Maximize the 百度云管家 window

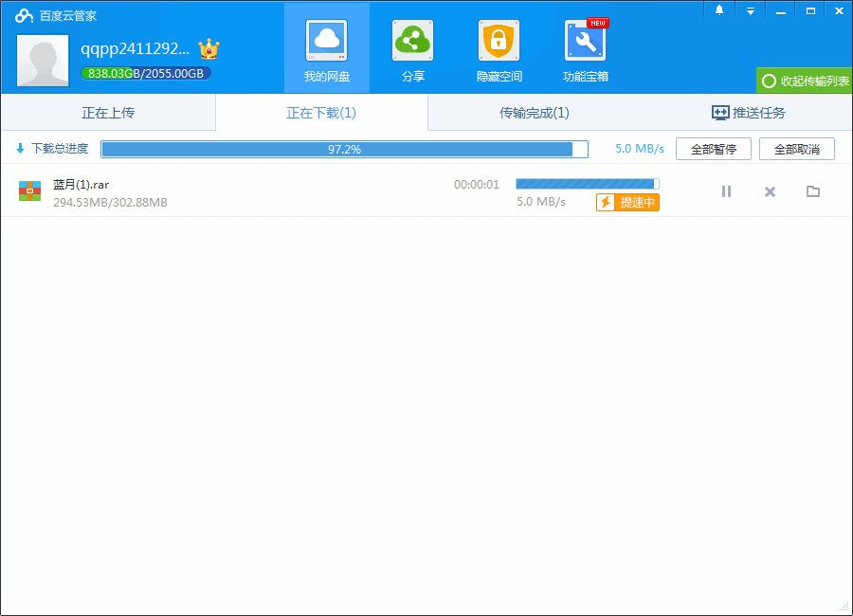[810, 10]
